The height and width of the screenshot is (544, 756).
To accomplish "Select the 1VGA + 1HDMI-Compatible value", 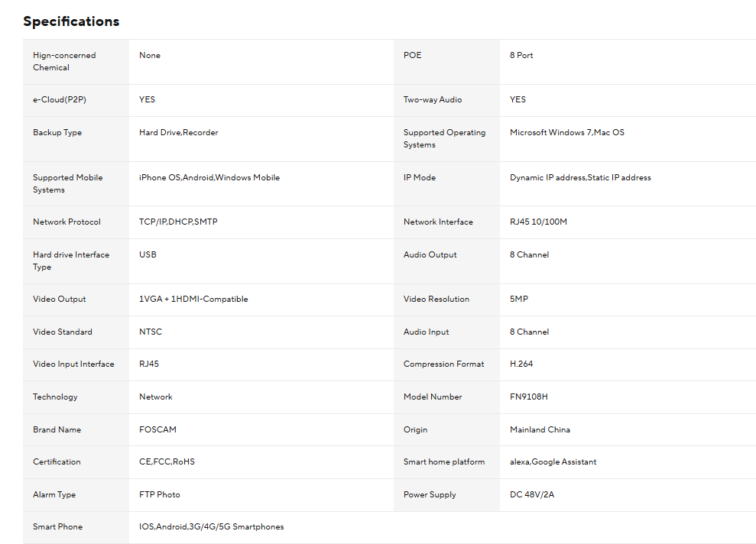I will (193, 299).
